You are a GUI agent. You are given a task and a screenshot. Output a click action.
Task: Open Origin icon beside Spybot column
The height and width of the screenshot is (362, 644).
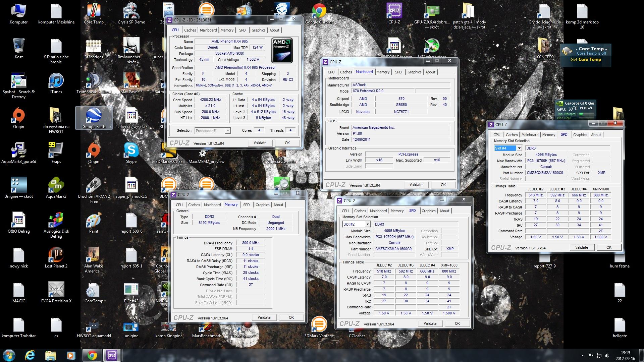click(18, 119)
